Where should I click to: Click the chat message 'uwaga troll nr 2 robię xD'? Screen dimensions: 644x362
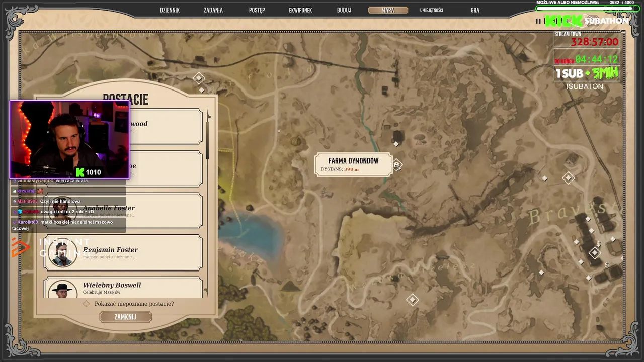(x=67, y=212)
